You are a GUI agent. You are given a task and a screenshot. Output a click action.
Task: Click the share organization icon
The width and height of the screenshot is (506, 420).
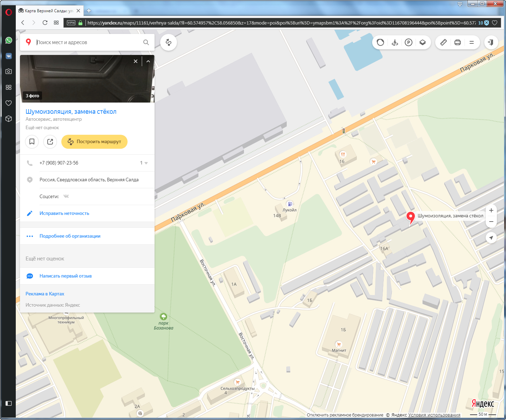pyautogui.click(x=50, y=142)
